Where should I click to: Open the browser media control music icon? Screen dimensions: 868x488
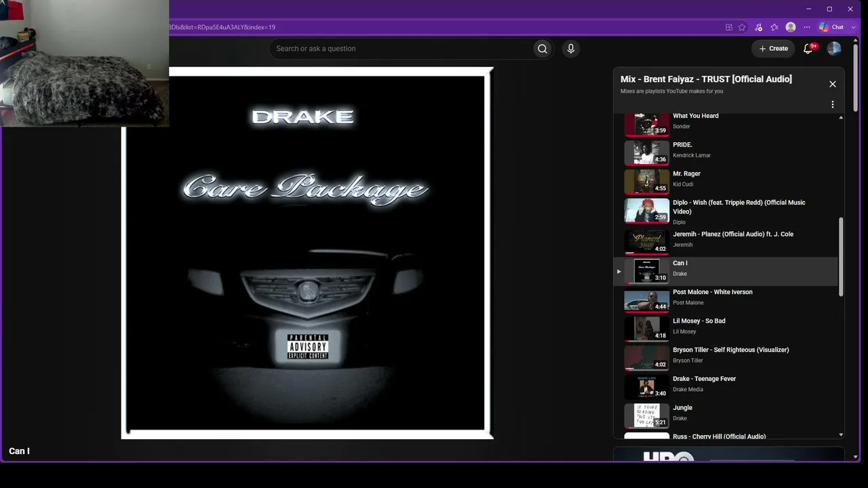pyautogui.click(x=758, y=27)
